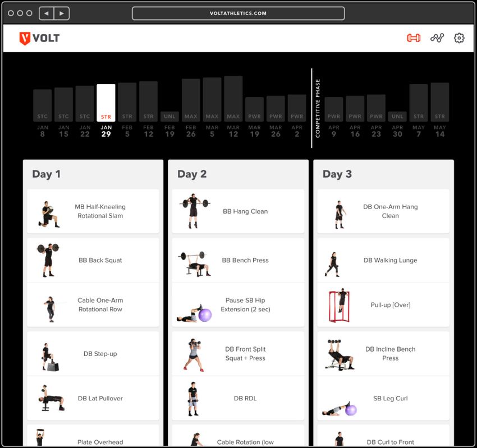Open the settings gear icon
The width and height of the screenshot is (477, 448).
pos(459,38)
